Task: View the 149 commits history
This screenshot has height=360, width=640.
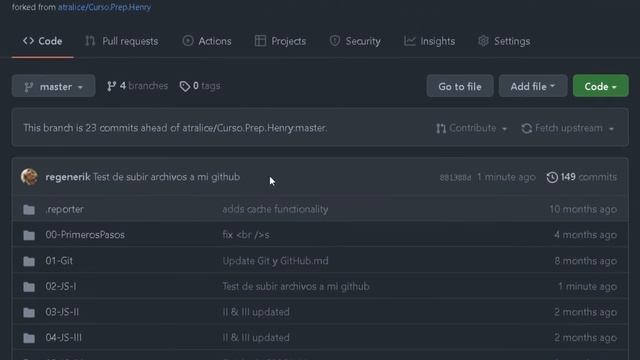Action: click(582, 177)
